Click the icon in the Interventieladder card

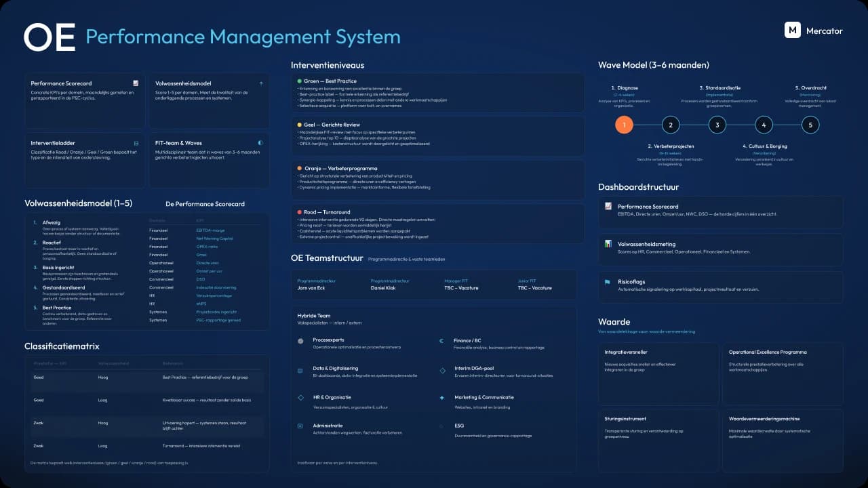136,143
